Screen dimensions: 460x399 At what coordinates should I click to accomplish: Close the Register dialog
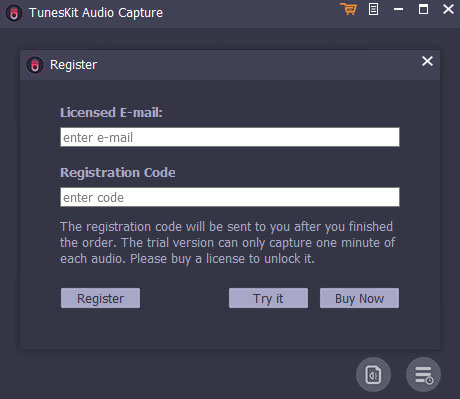point(427,61)
